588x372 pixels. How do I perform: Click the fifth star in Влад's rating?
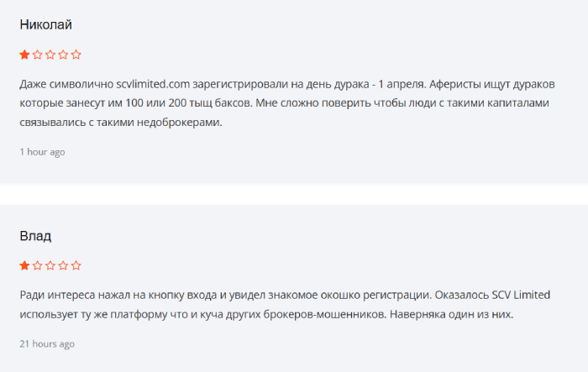[76, 265]
